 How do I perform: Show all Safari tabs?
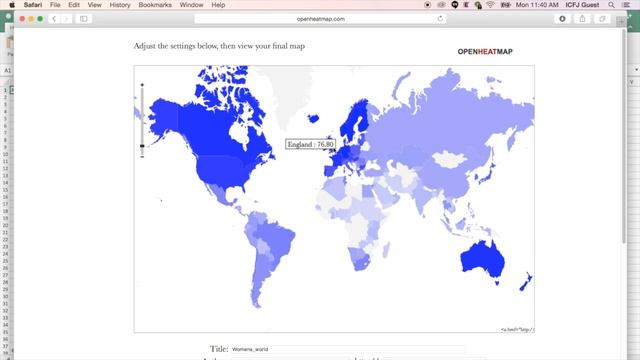click(602, 19)
